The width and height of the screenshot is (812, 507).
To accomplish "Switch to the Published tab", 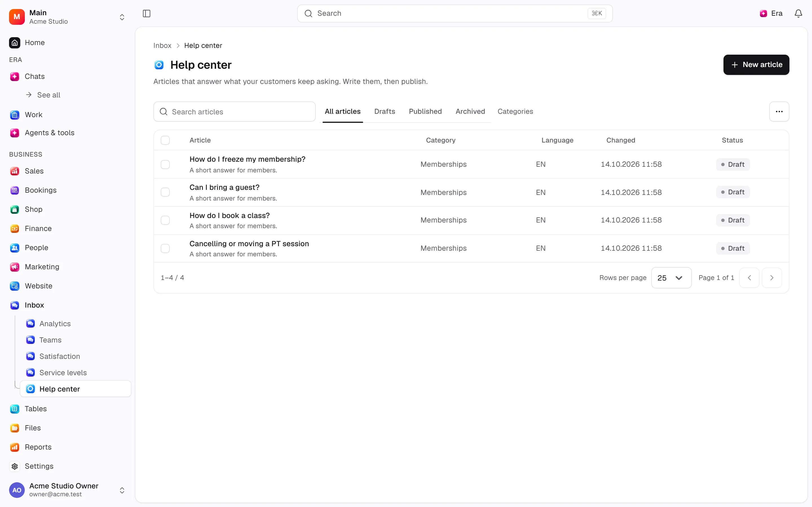I will 425,111.
